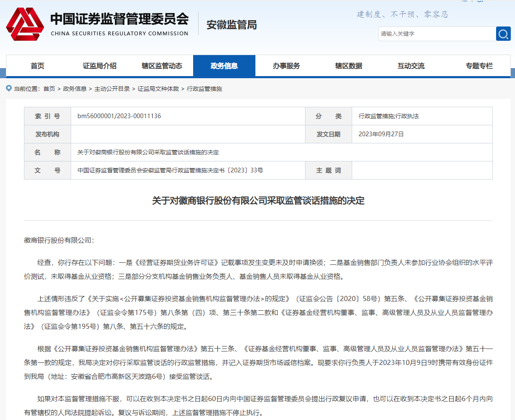This screenshot has width=515, height=420.
Task: Click the location pin icon in breadcrumb
Action: pos(9,89)
